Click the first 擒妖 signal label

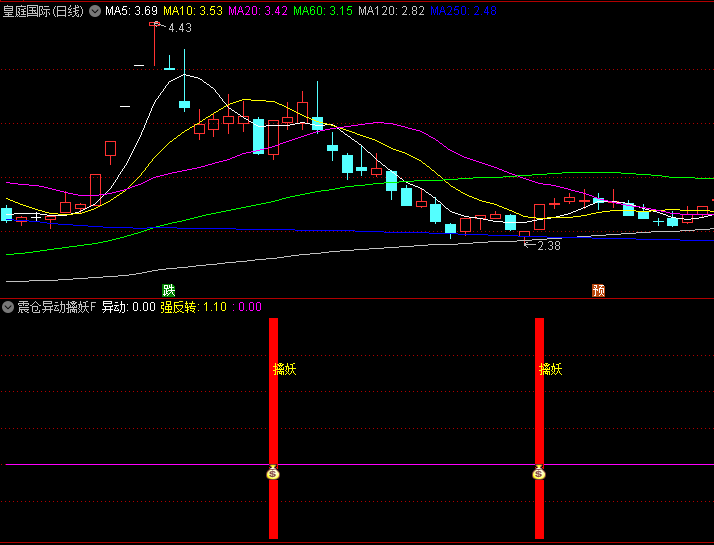point(285,369)
